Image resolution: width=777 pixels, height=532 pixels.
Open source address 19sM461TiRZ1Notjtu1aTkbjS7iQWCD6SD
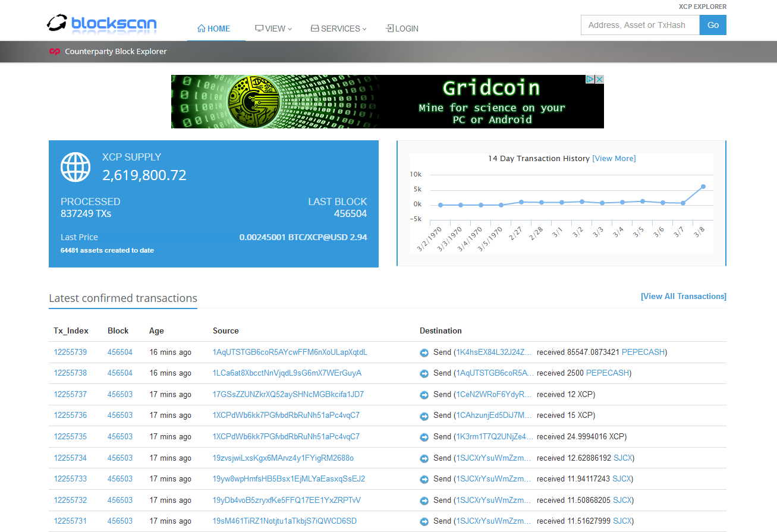[x=285, y=521]
